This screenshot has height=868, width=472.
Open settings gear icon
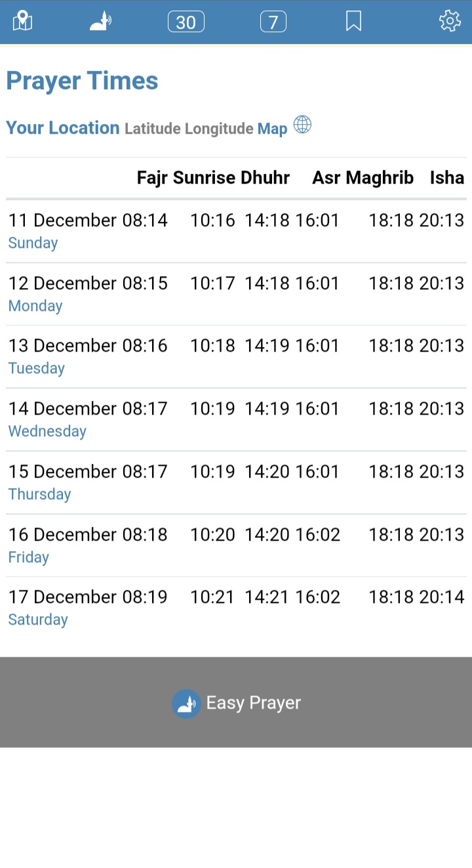450,21
